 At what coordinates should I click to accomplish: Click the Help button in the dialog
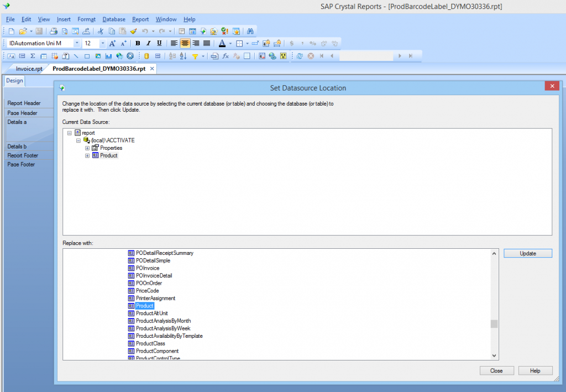click(535, 370)
